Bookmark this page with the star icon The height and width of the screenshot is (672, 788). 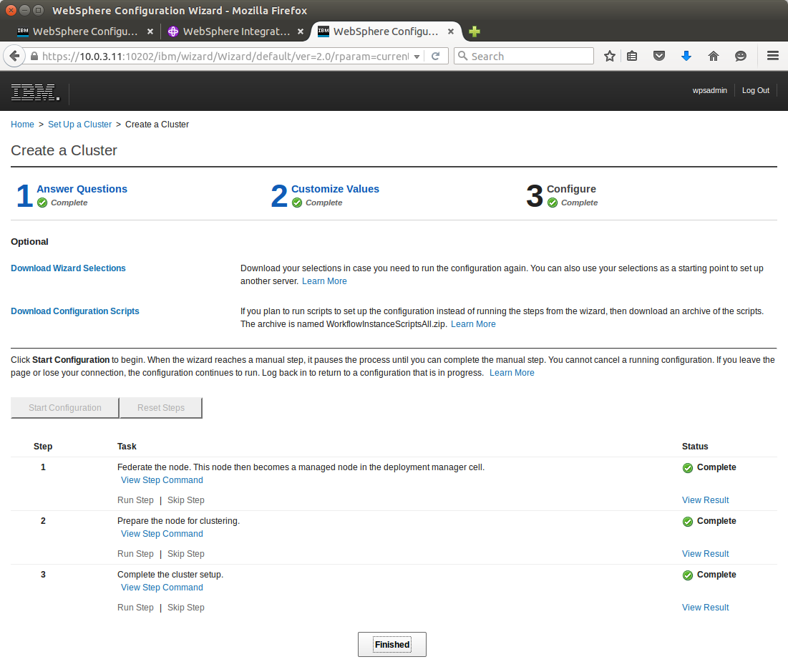(x=610, y=56)
